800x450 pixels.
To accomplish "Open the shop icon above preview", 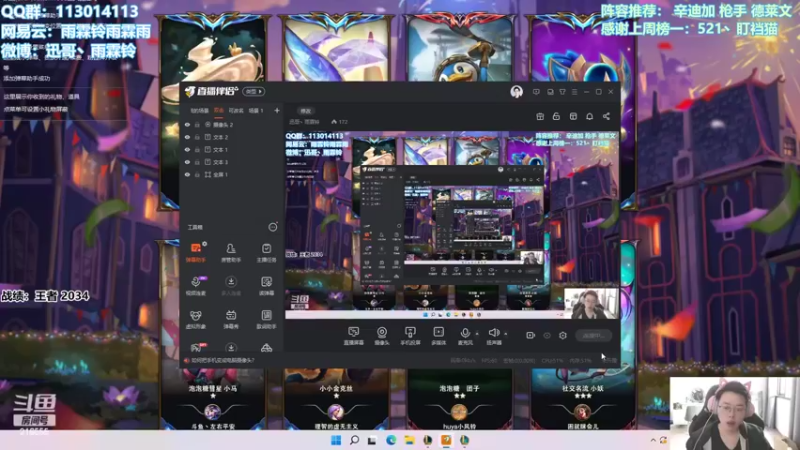I will (573, 116).
